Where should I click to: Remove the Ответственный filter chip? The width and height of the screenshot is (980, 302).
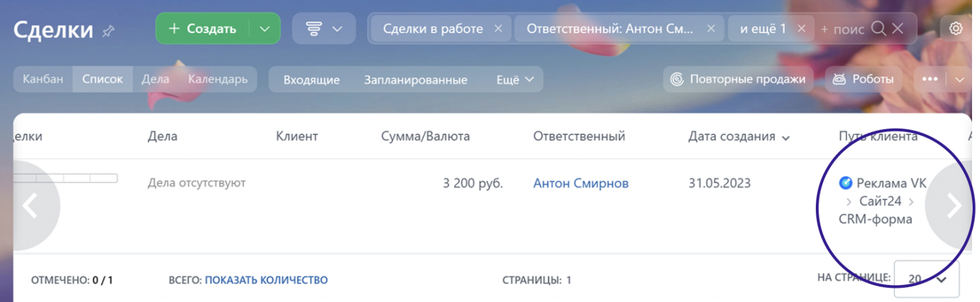tap(710, 29)
